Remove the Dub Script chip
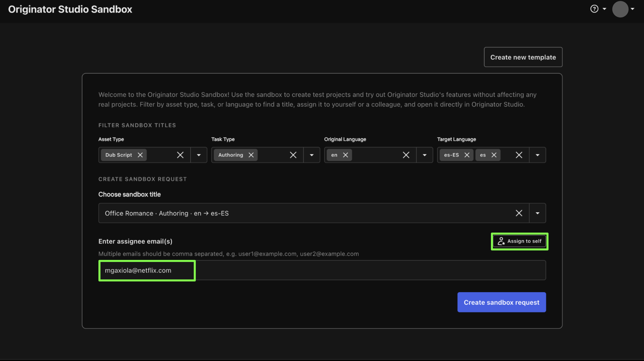Viewport: 644px width, 361px height. (x=140, y=155)
